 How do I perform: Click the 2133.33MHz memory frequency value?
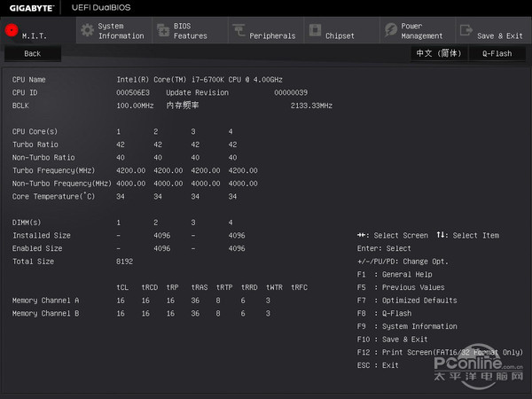[x=311, y=105]
